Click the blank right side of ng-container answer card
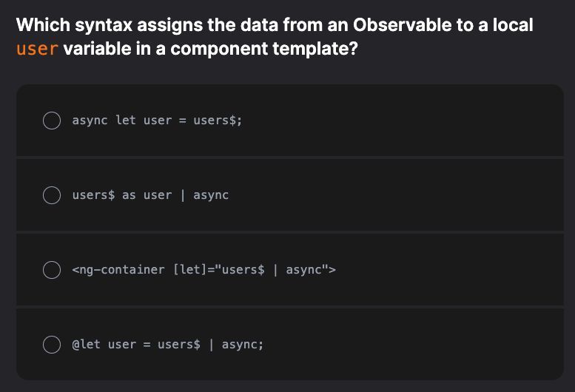This screenshot has width=575, height=392. point(459,270)
